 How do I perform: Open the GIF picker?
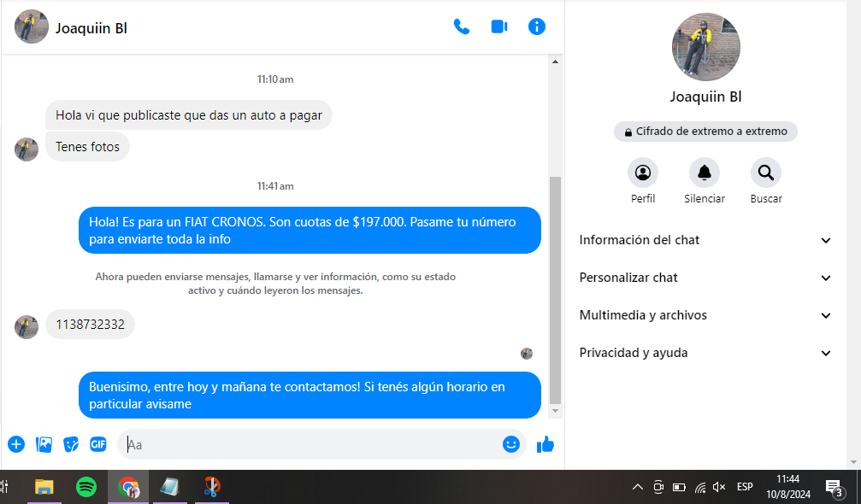point(98,444)
